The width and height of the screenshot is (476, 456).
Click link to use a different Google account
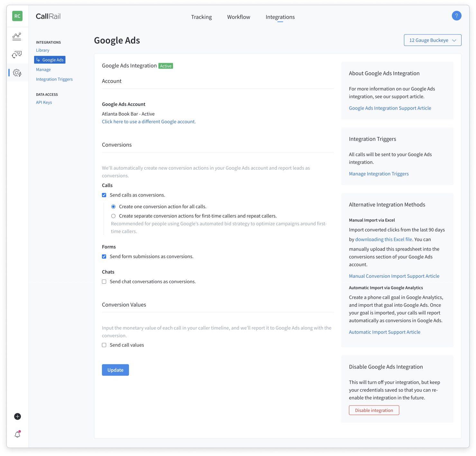click(149, 122)
